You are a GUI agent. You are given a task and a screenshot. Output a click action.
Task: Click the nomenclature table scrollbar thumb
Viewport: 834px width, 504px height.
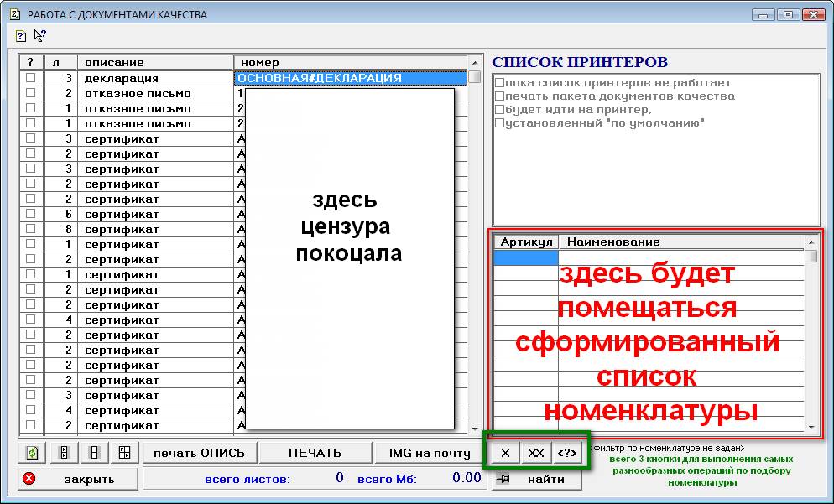(811, 257)
